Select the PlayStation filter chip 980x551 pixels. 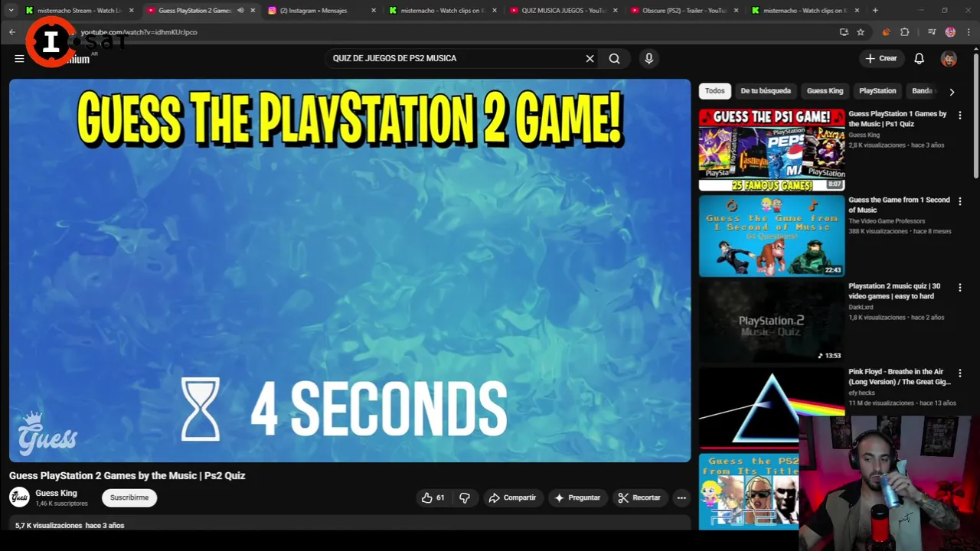point(877,90)
